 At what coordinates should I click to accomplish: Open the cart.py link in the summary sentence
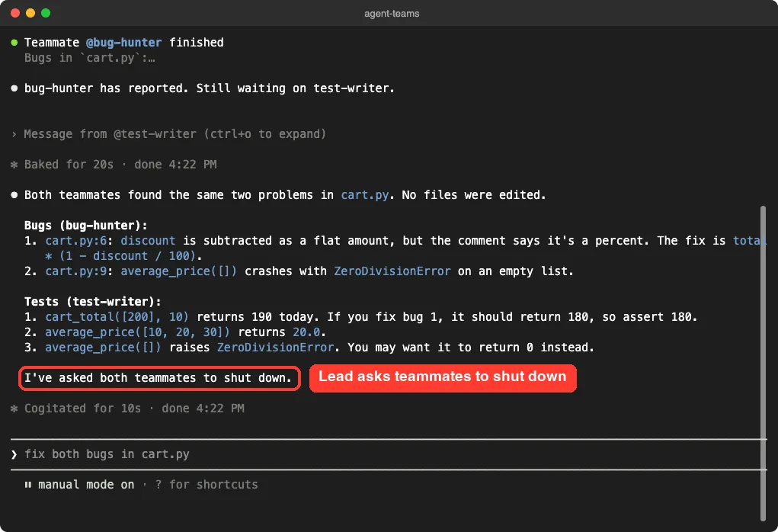click(x=365, y=195)
